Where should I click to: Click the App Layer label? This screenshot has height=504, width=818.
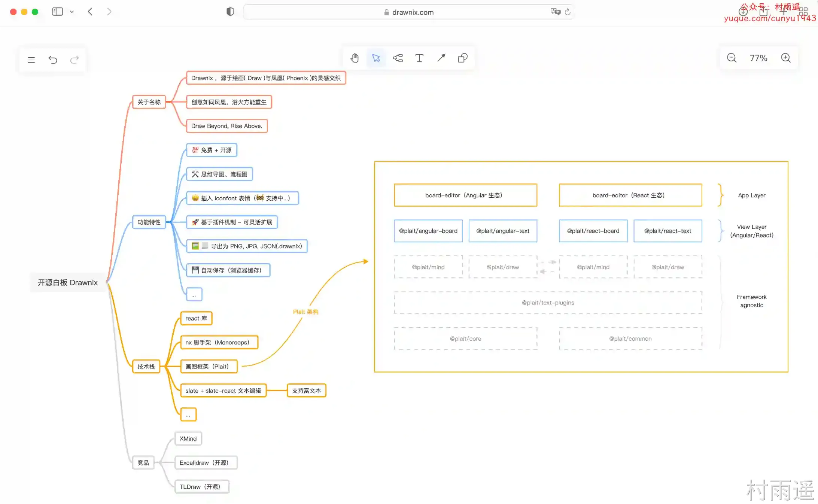(x=752, y=195)
